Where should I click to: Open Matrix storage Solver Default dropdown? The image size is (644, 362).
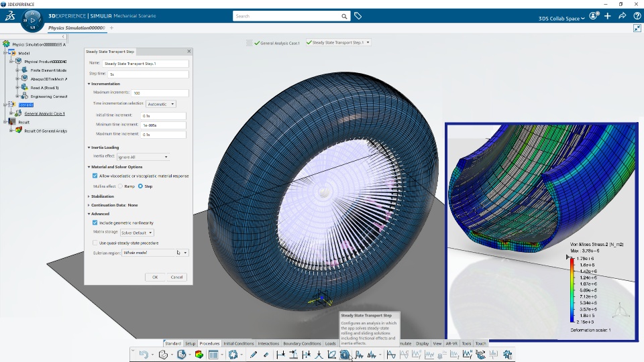tap(137, 233)
